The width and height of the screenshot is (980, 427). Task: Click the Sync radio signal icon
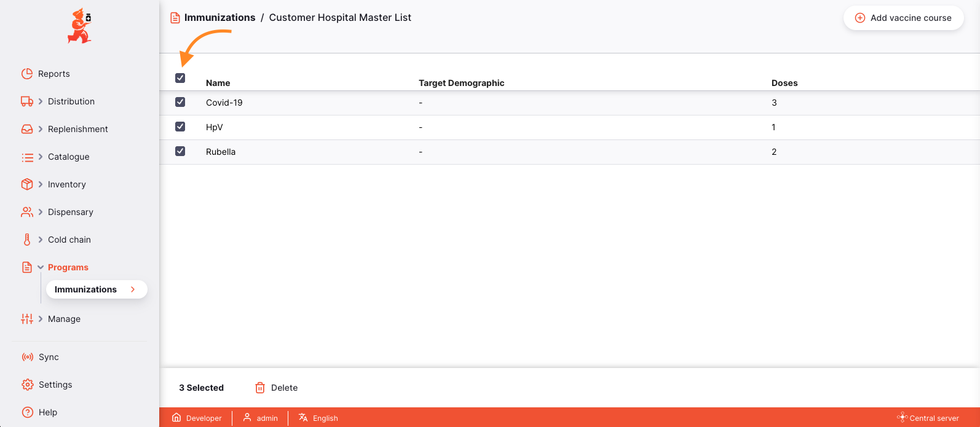click(28, 357)
